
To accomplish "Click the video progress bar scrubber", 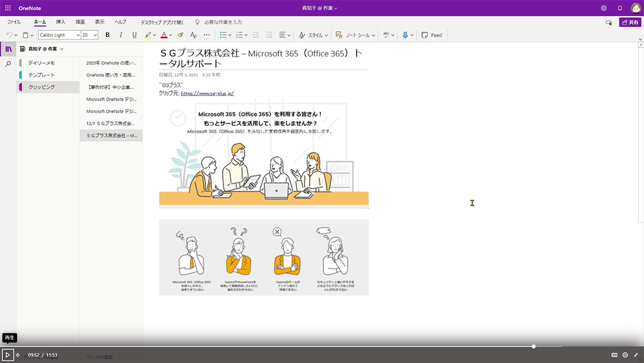I will (533, 346).
